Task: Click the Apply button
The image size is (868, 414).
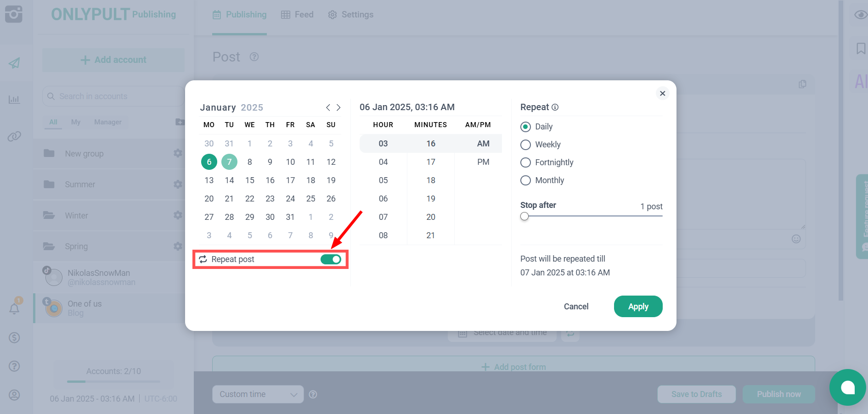Action: tap(638, 307)
